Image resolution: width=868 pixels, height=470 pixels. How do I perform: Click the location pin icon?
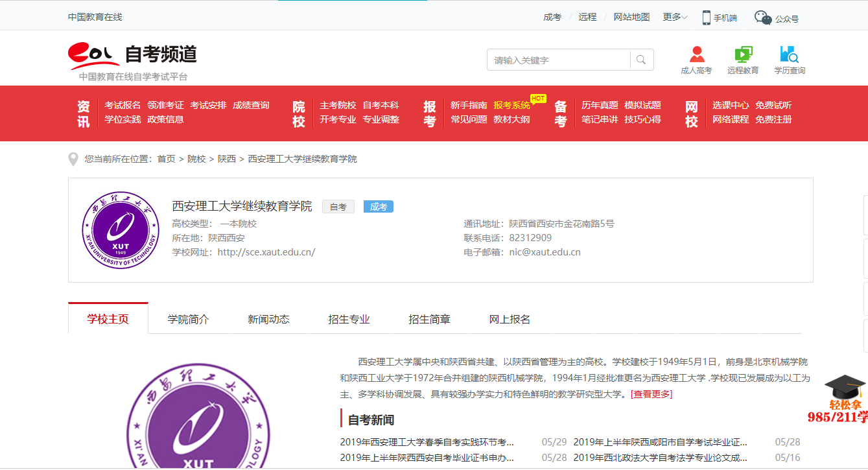pos(74,159)
